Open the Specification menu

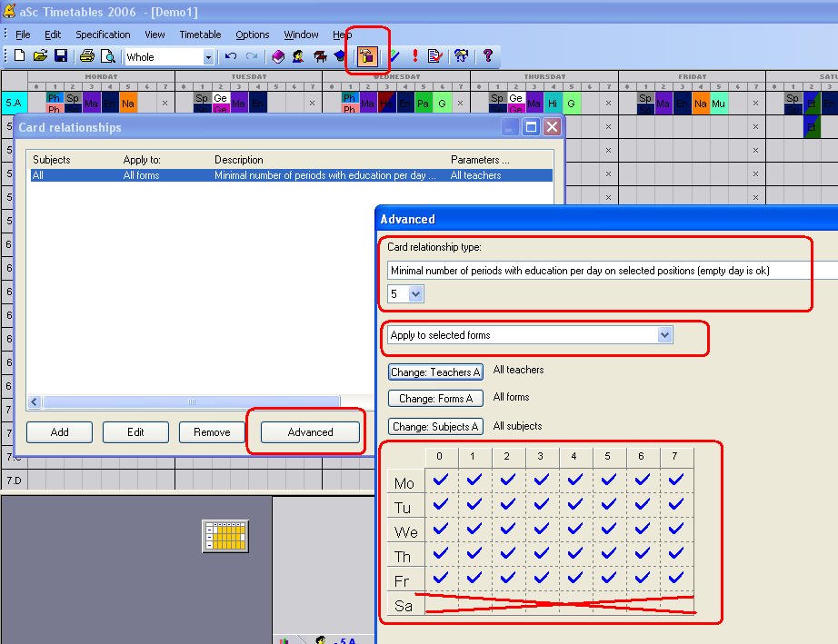[x=103, y=35]
